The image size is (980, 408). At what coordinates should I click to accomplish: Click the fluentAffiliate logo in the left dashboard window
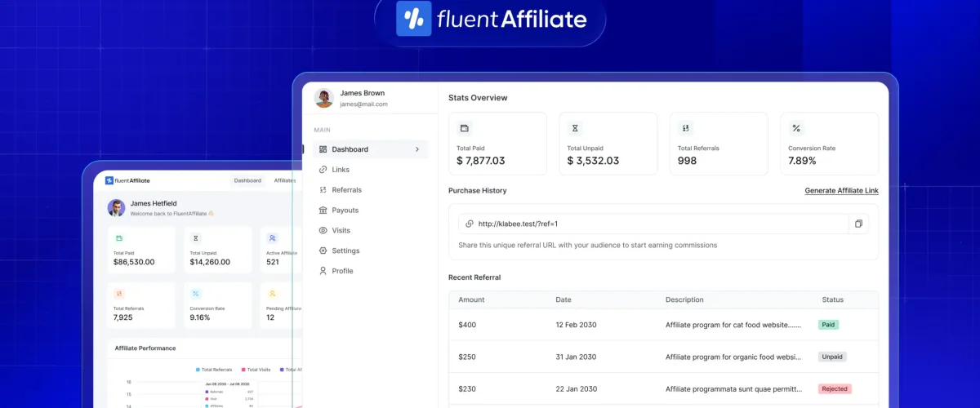tap(127, 180)
